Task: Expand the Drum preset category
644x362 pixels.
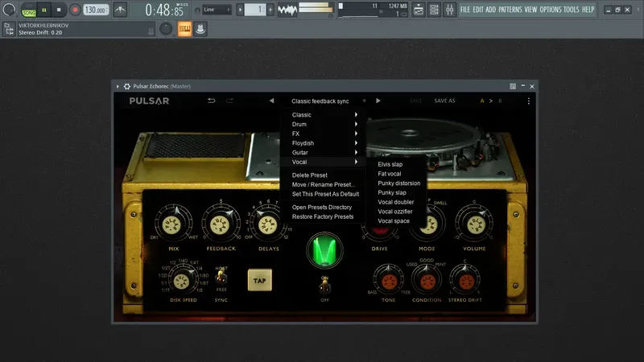Action: 323,125
